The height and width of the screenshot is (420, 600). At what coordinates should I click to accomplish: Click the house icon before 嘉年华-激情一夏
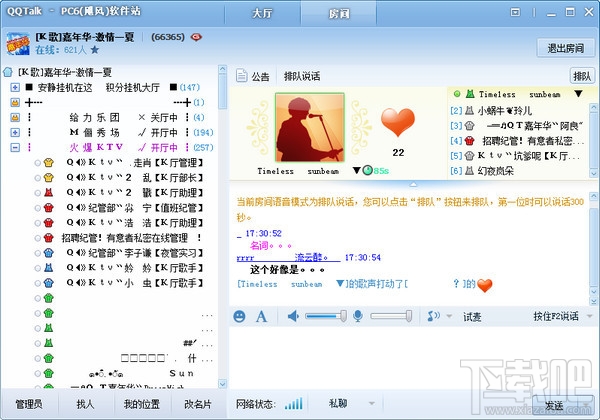8,72
